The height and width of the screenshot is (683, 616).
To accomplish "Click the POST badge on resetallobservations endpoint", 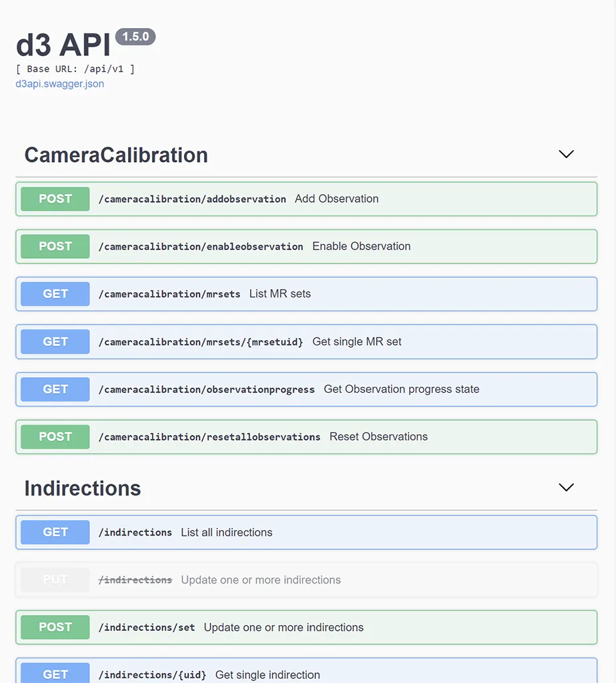I will [x=54, y=436].
